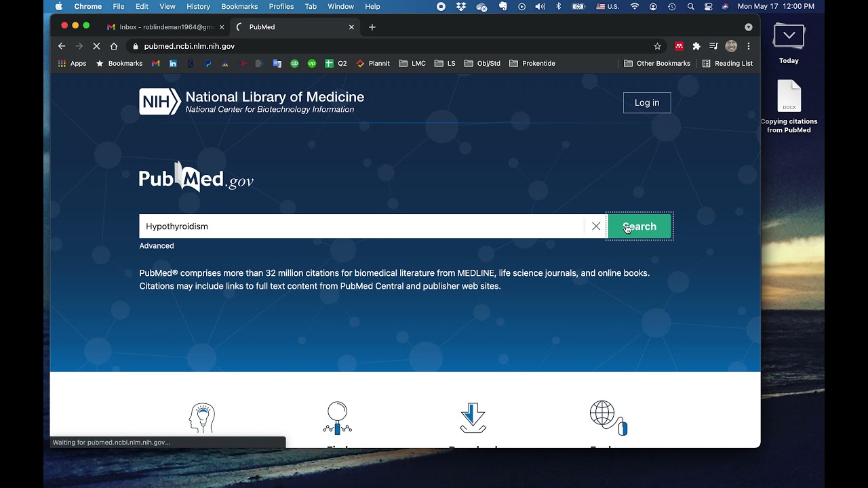Click the Find magnifier icon on PubMed page
868x488 pixels.
(337, 418)
